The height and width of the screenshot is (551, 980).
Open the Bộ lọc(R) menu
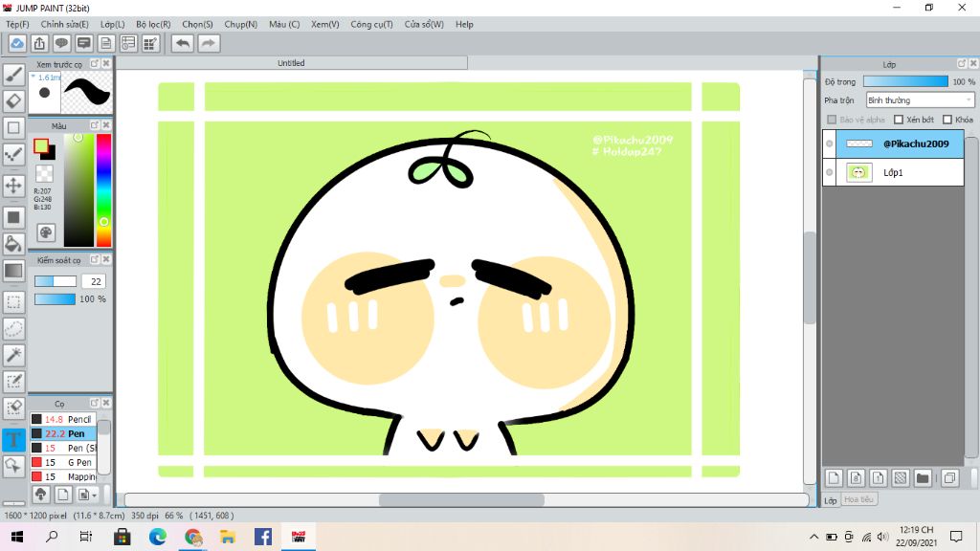tap(154, 24)
